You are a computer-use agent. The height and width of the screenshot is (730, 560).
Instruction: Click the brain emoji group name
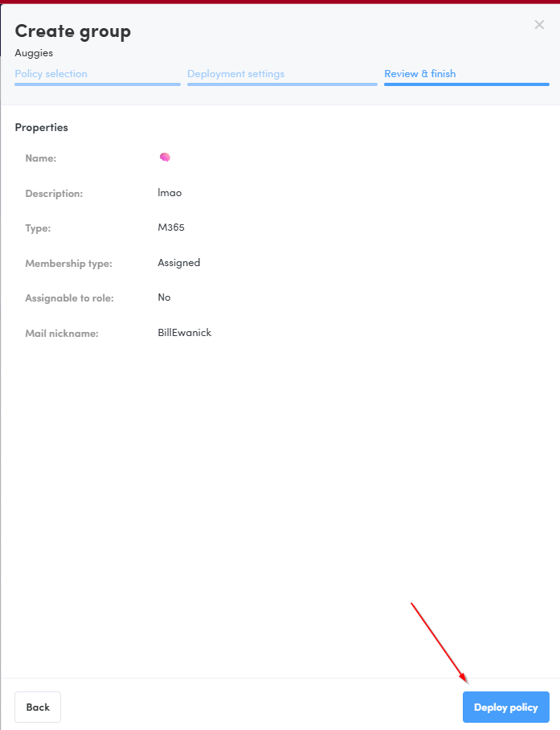[x=165, y=158]
